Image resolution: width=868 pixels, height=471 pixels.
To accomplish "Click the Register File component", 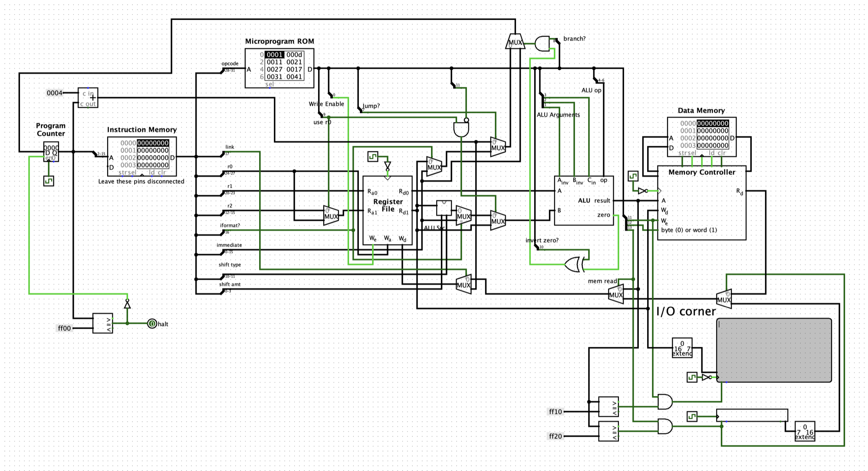I will coord(388,210).
